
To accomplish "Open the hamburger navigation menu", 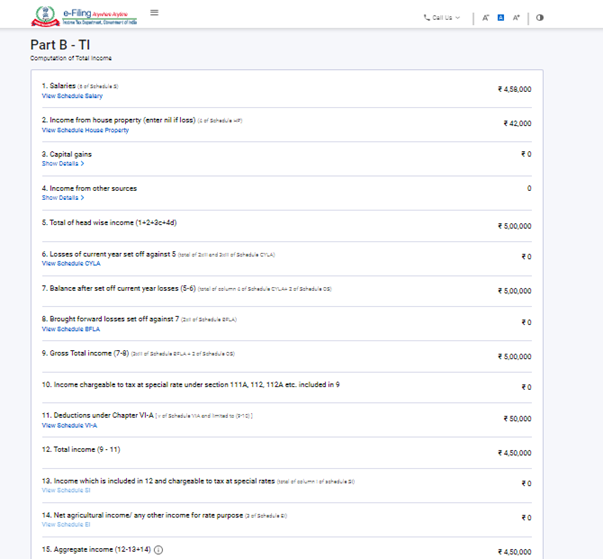I will 154,13.
